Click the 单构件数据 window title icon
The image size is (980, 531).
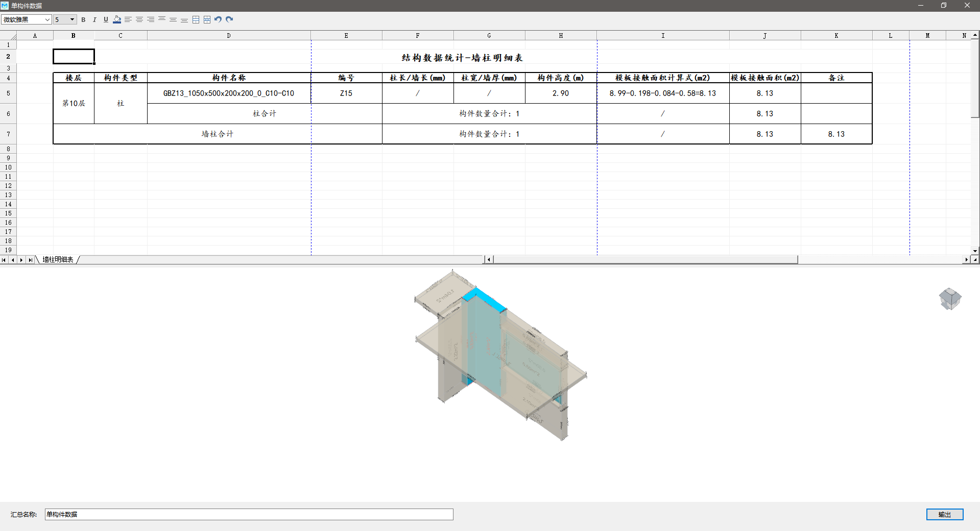click(x=5, y=6)
